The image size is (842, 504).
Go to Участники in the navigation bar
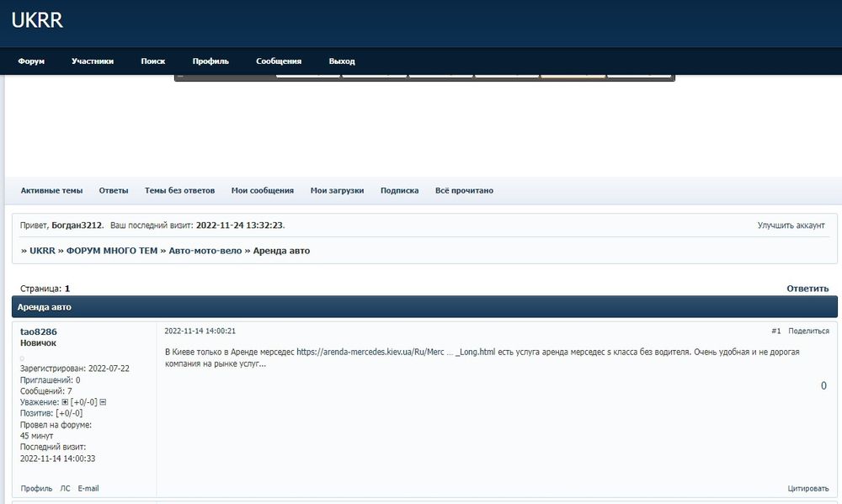point(93,61)
